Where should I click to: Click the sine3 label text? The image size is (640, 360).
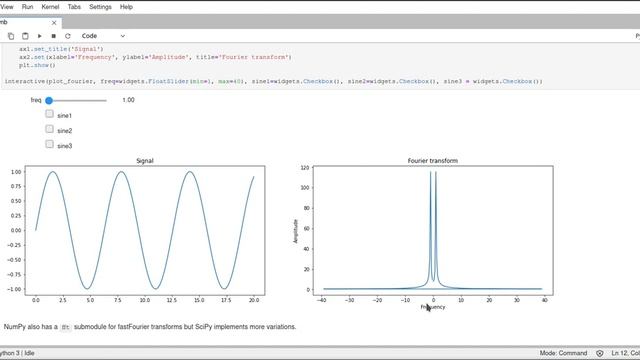coord(64,146)
